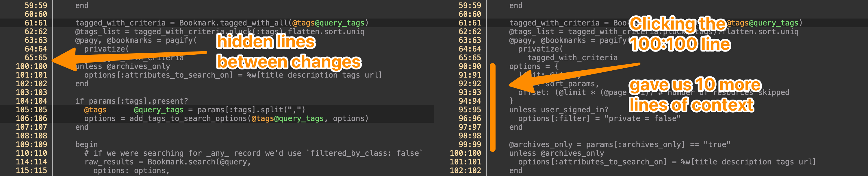Click the orange vertical bar beside lines 90-99
Image resolution: width=868 pixels, height=176 pixels.
tap(492, 107)
